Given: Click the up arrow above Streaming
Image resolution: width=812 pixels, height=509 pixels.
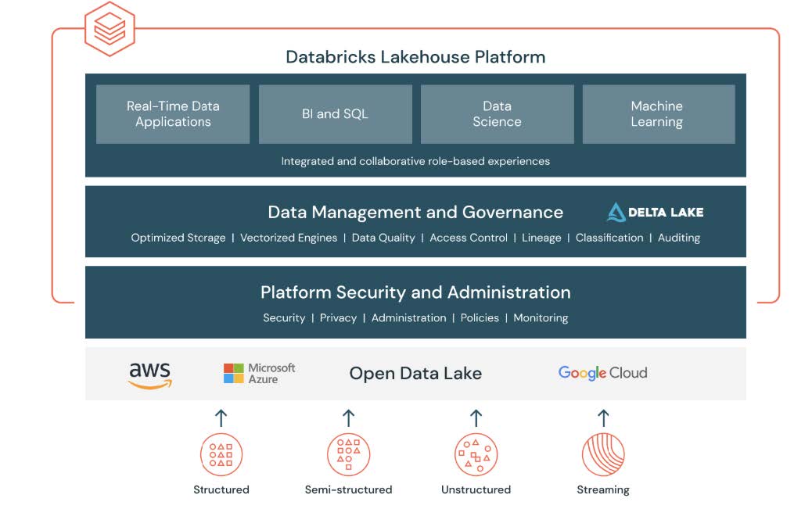Looking at the screenshot, I should (603, 418).
